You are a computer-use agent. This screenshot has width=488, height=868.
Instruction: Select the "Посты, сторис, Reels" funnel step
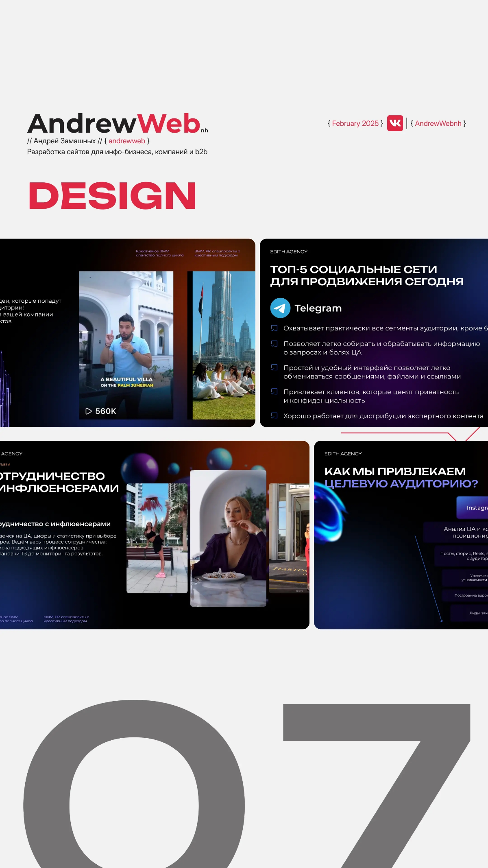click(462, 556)
